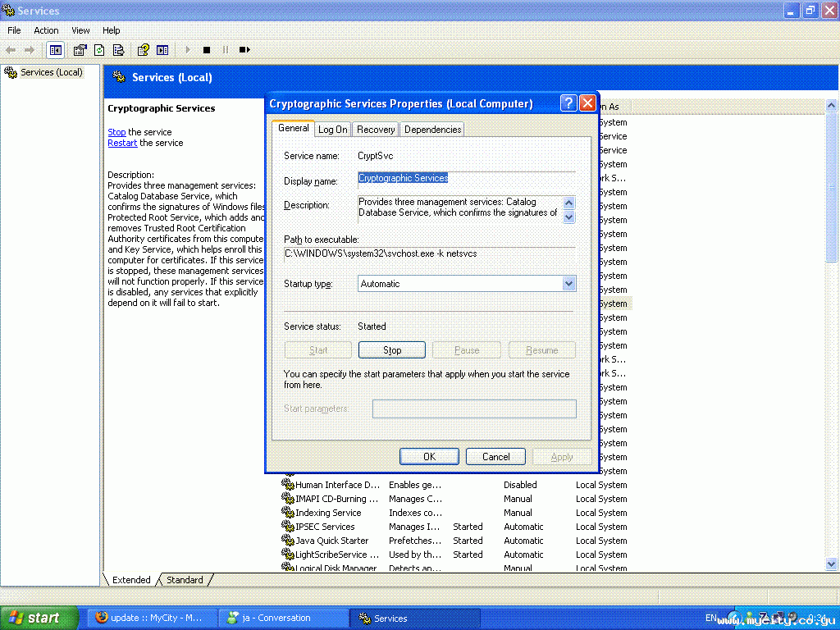This screenshot has height=630, width=840.
Task: Click the Show/Hide Console Tree toolbar icon
Action: click(55, 50)
